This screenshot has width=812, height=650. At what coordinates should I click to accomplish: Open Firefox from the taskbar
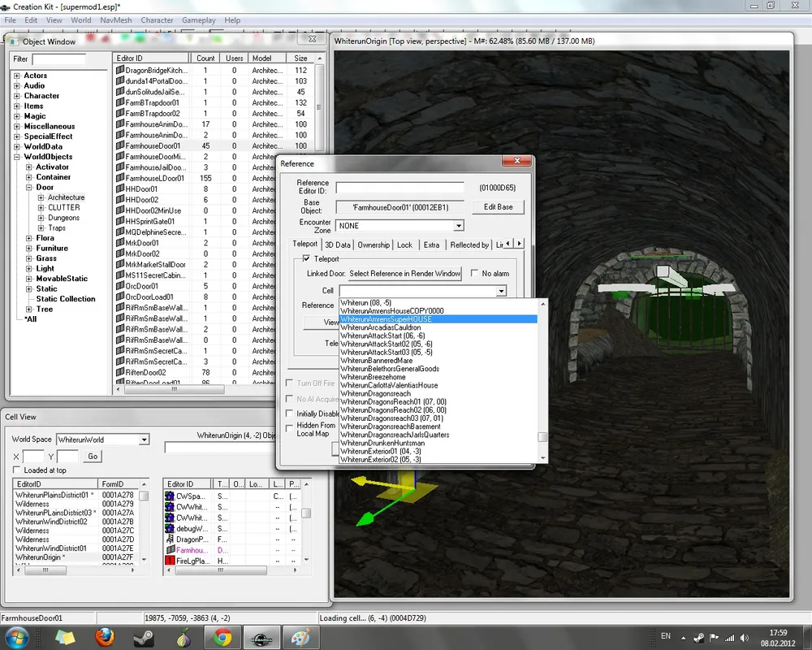tap(105, 637)
